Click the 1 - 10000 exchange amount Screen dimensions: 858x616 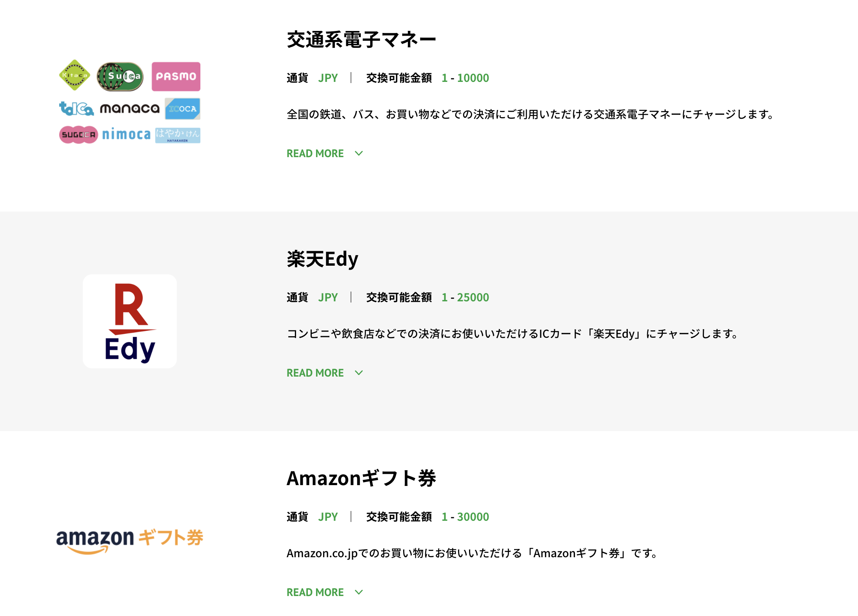coord(465,78)
